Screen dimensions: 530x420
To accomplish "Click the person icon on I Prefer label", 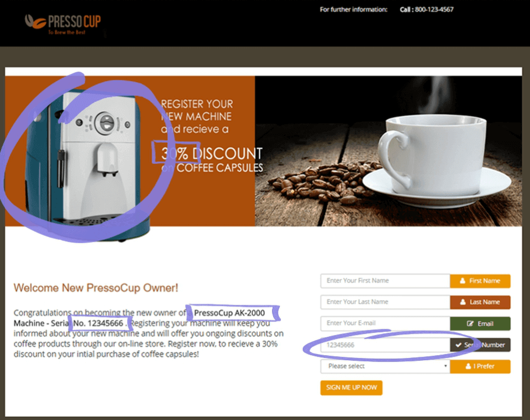I will pos(468,366).
